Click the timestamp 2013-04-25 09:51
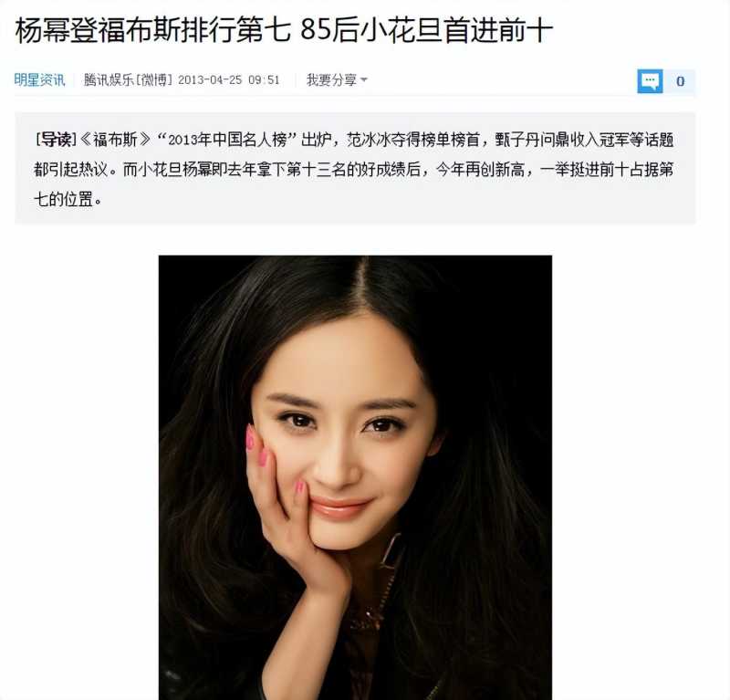The image size is (730, 700). pyautogui.click(x=229, y=80)
